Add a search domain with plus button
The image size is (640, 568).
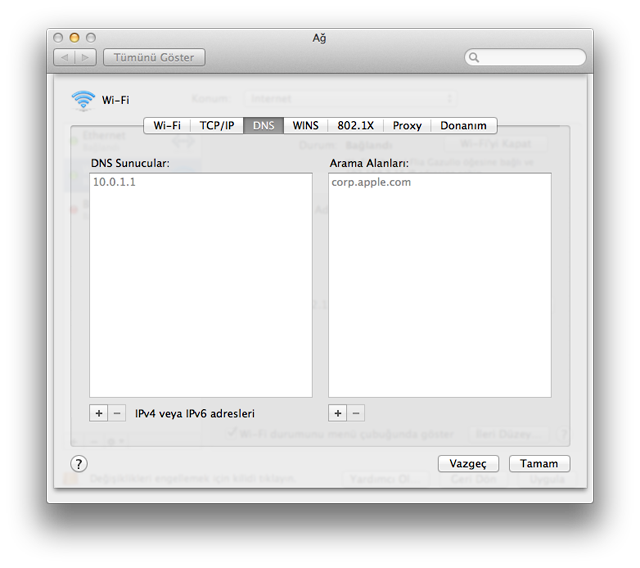[338, 413]
